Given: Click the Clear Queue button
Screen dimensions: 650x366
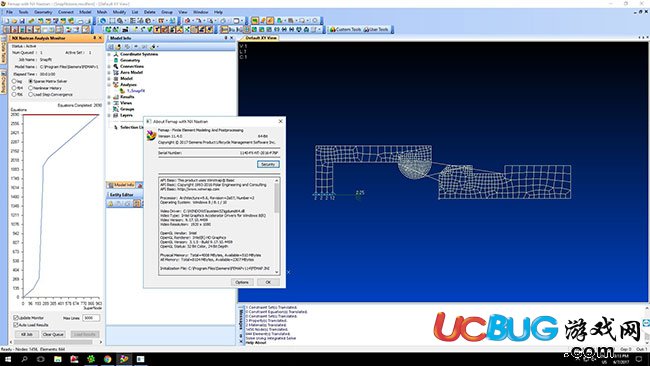Looking at the screenshot, I should 53,334.
